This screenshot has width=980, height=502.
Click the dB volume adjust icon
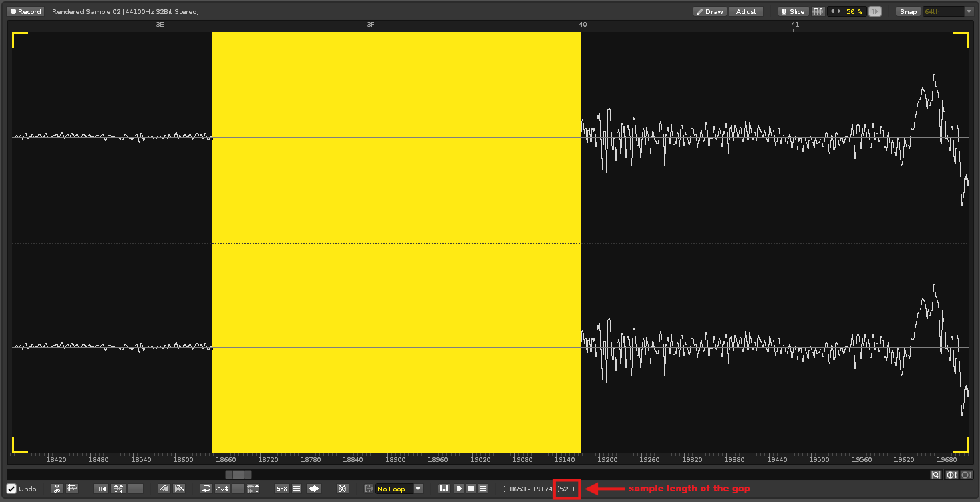point(101,489)
